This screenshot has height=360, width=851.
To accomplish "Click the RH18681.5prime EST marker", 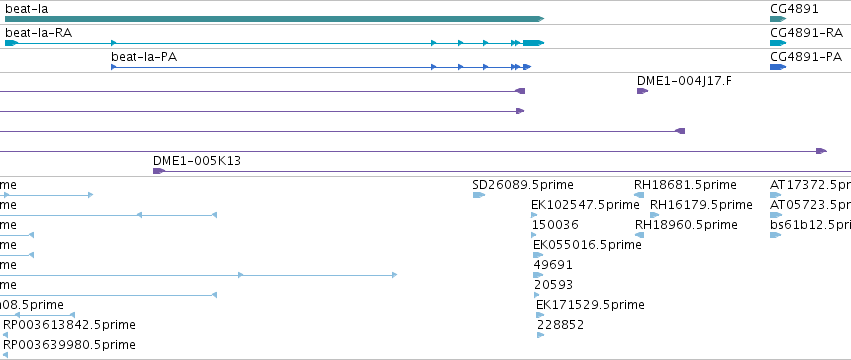I will (x=639, y=195).
